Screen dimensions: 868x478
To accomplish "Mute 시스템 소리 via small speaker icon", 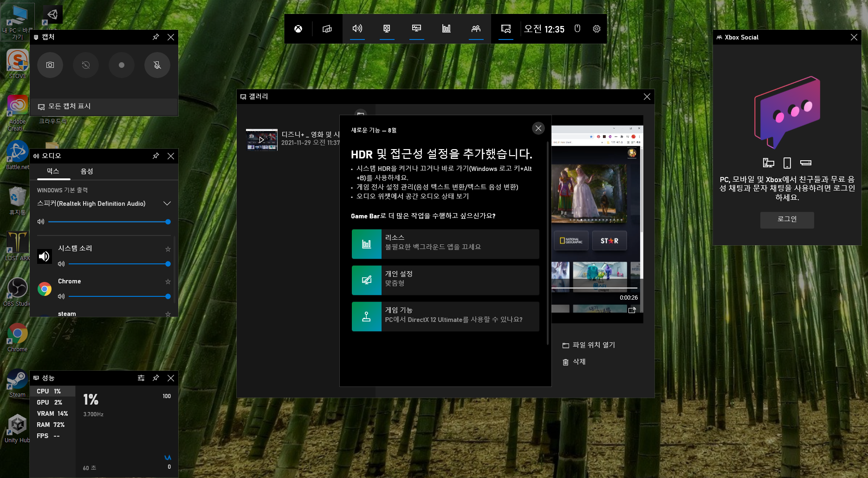I will (61, 264).
